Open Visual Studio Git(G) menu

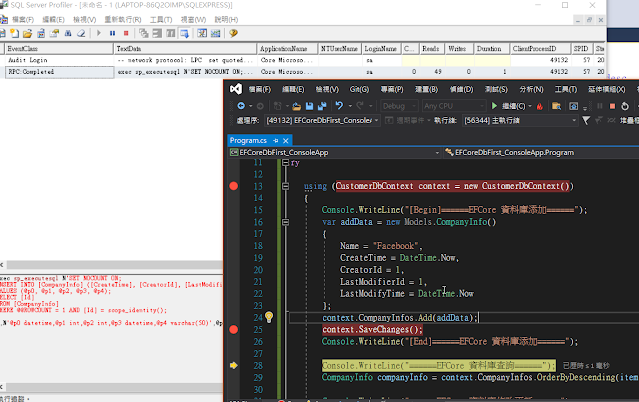(359, 89)
